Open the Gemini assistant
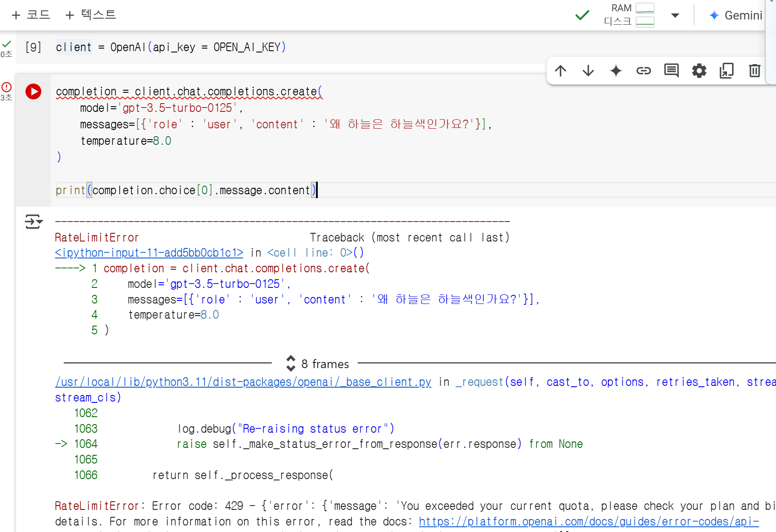 click(736, 16)
